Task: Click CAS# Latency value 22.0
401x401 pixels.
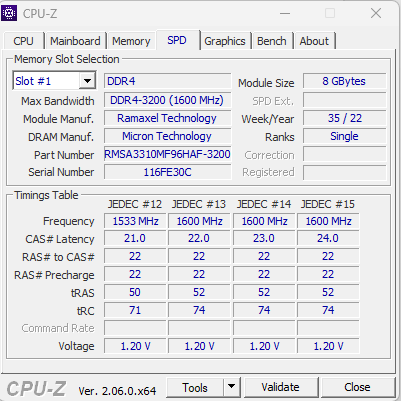Action: tap(199, 239)
